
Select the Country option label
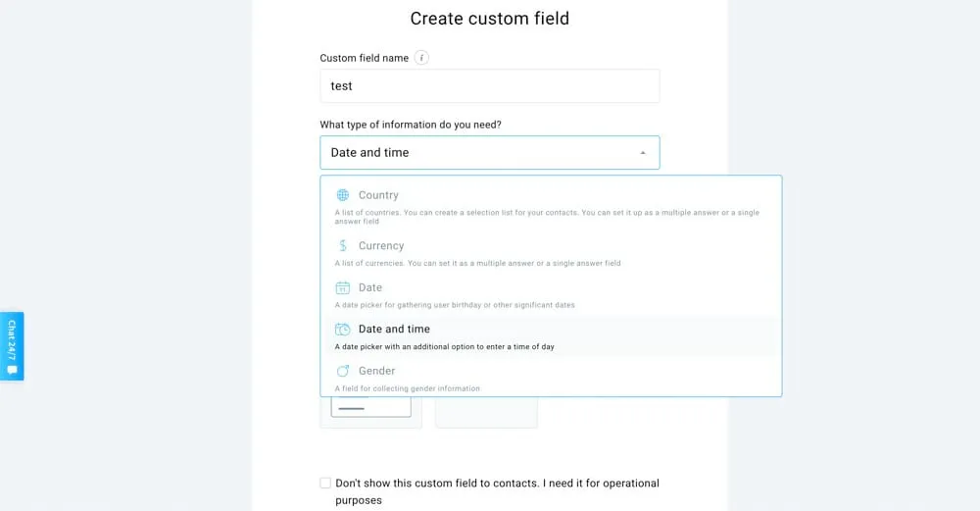(378, 195)
